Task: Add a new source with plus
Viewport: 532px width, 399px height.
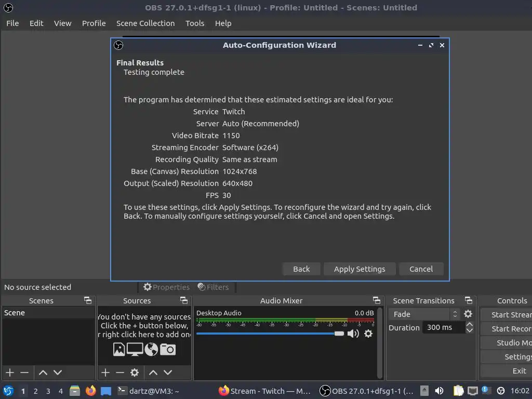Action: pyautogui.click(x=105, y=373)
